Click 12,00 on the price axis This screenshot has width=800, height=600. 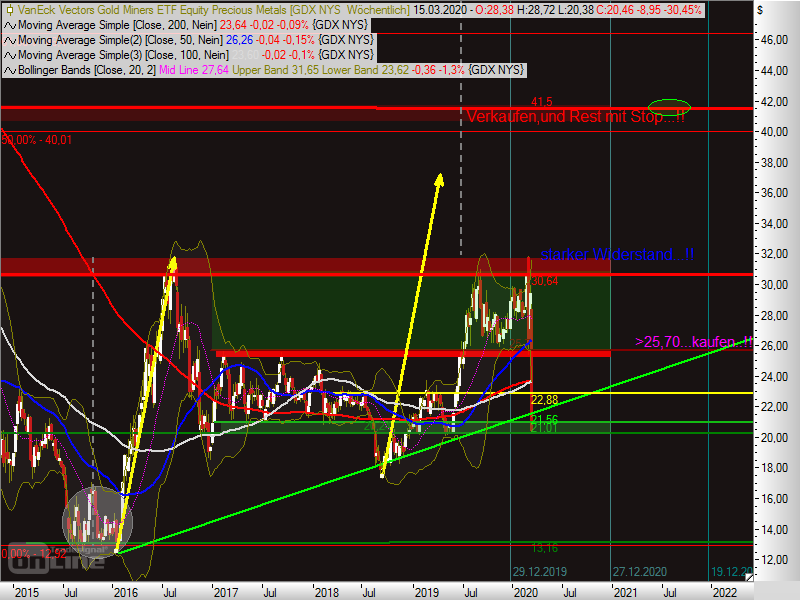pos(774,560)
